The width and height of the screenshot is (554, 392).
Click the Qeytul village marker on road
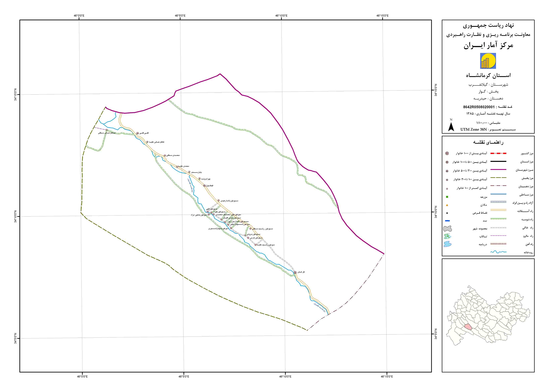(204, 186)
